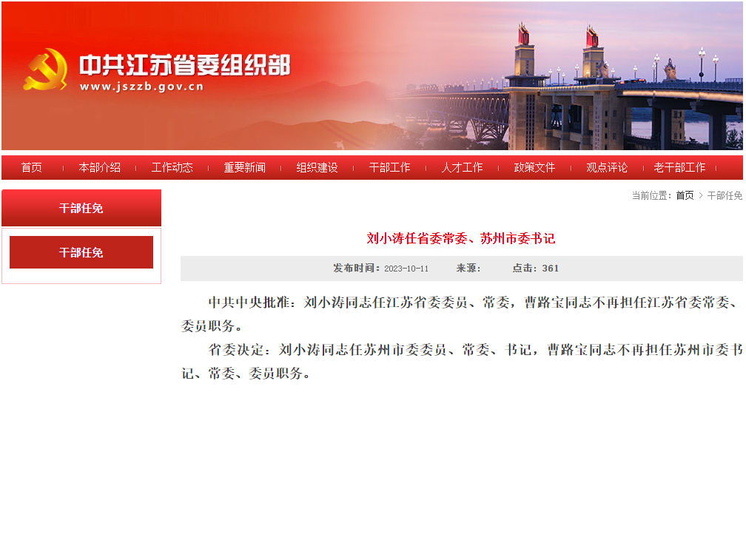This screenshot has width=746, height=560.
Task: Click the 当前位置 breadcrumb label
Action: [651, 195]
